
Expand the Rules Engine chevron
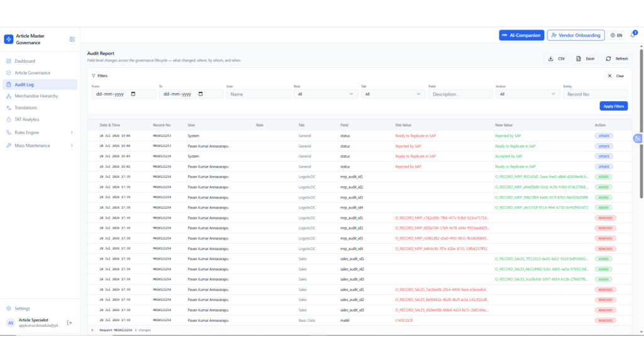click(72, 133)
